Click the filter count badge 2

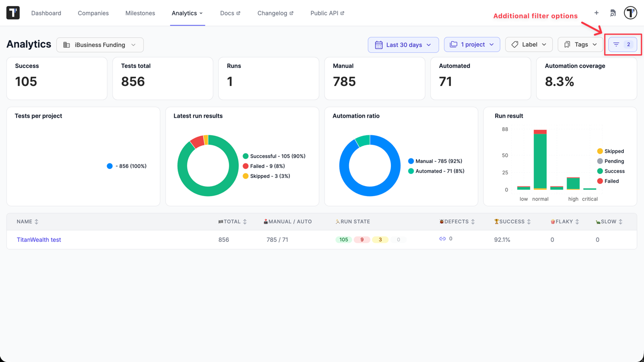[x=628, y=45]
